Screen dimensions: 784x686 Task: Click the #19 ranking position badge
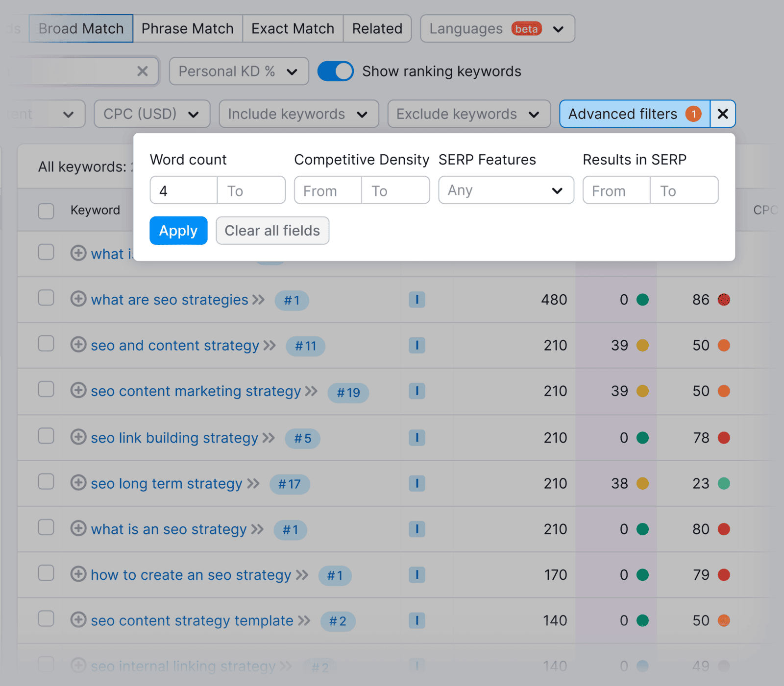[348, 392]
